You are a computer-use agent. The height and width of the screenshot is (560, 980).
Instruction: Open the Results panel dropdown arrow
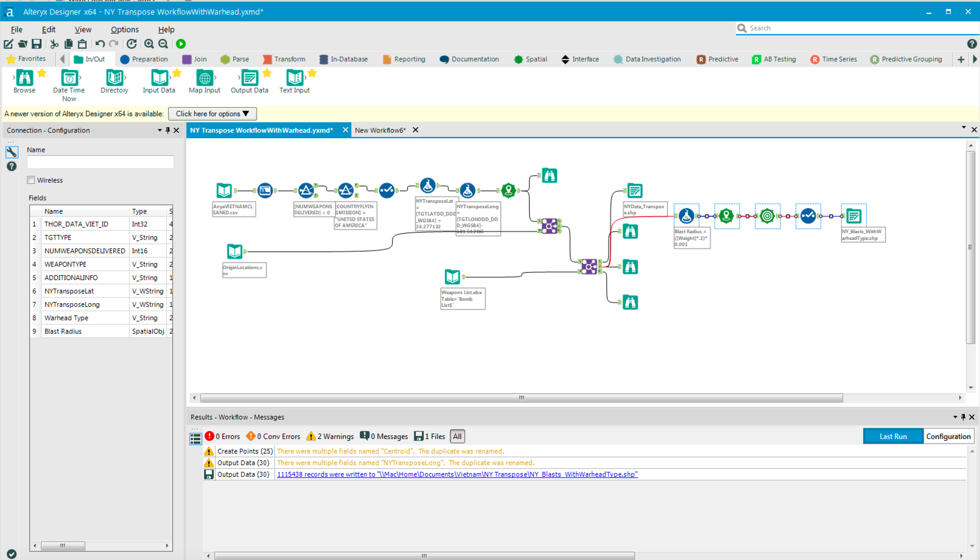coord(955,417)
